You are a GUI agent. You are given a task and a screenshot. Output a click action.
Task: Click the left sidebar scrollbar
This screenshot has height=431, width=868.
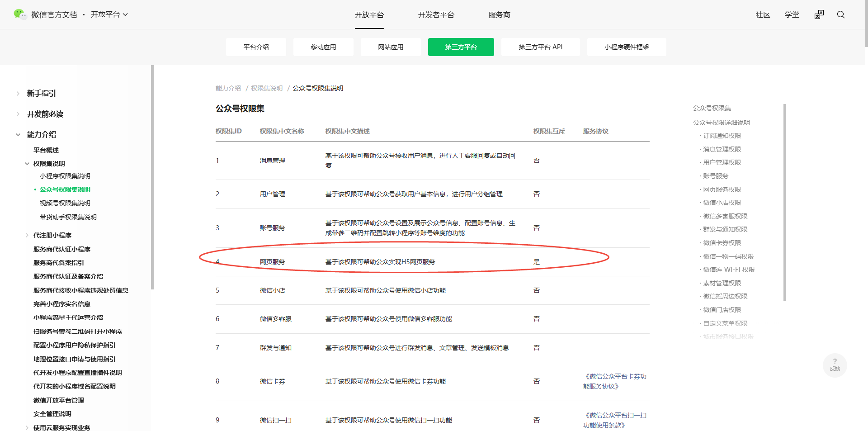point(152,177)
